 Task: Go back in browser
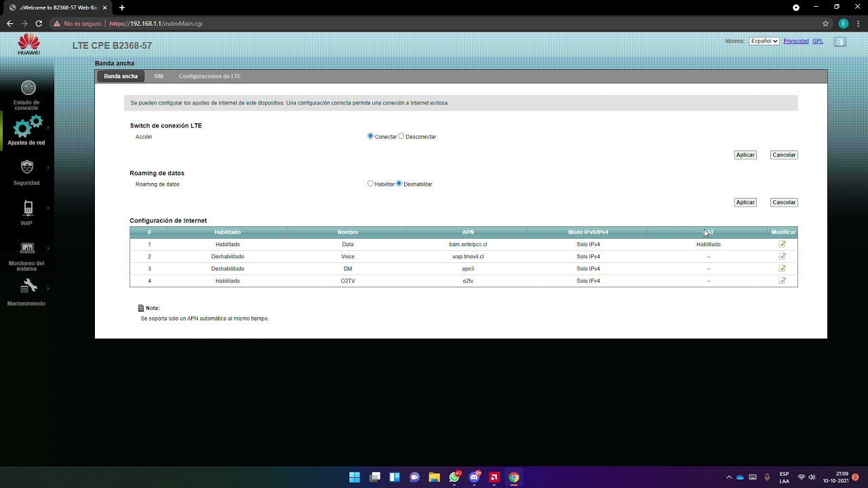click(9, 23)
